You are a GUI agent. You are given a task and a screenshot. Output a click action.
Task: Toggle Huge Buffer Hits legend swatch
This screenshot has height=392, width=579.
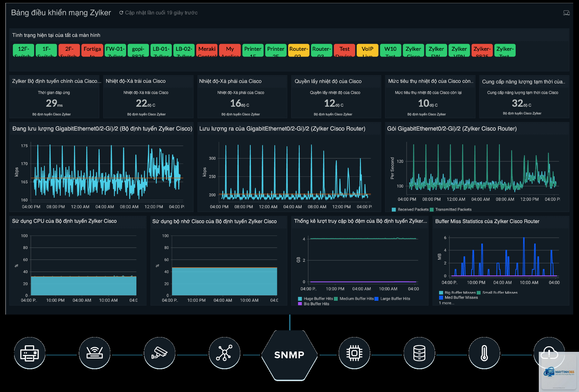pos(300,299)
